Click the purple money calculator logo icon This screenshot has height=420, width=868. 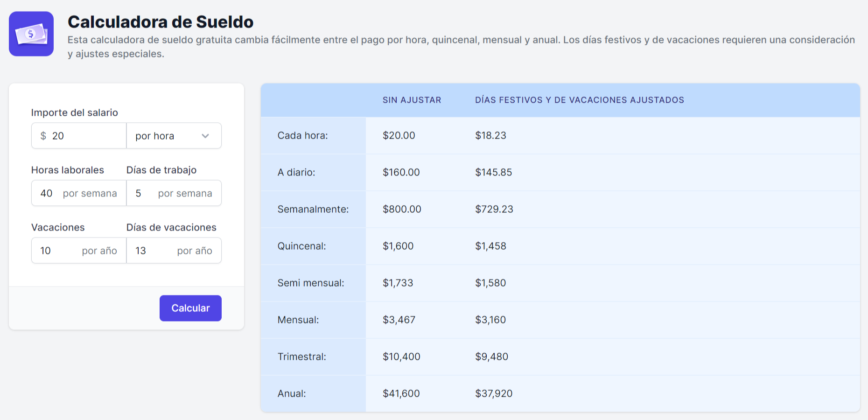click(31, 34)
